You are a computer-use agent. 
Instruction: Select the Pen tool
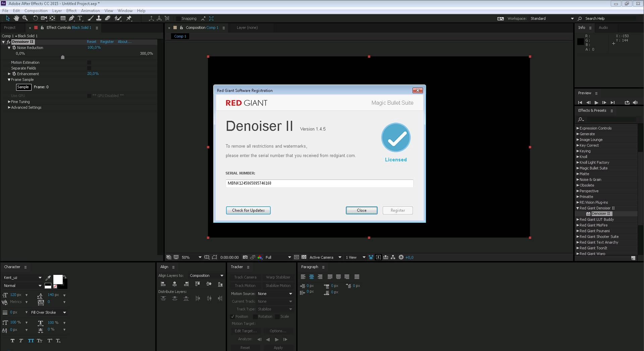click(x=71, y=18)
